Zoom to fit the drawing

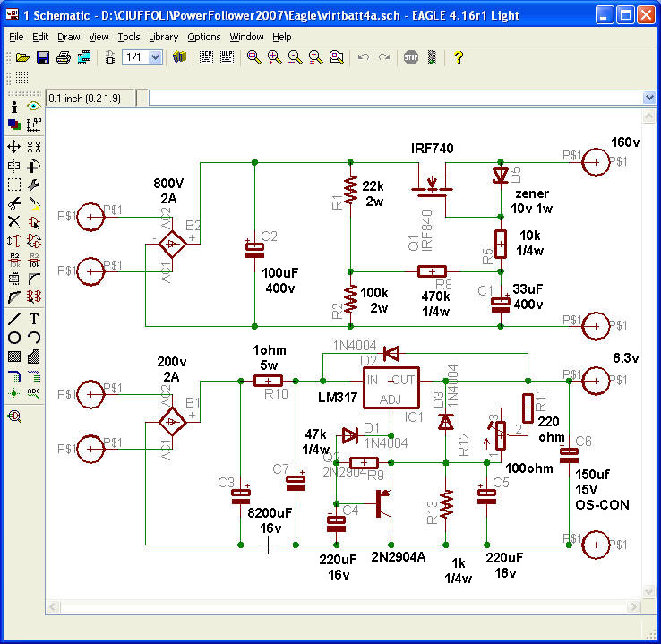coord(254,57)
